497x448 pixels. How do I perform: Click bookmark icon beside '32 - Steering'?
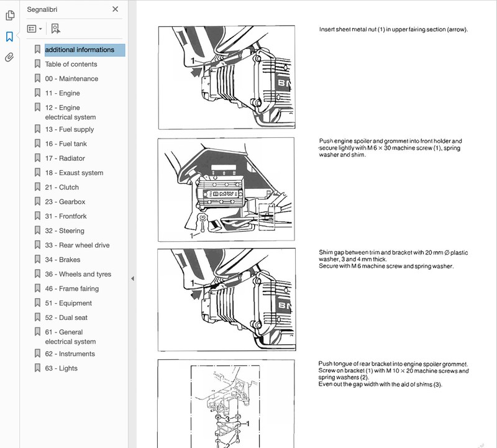37,230
